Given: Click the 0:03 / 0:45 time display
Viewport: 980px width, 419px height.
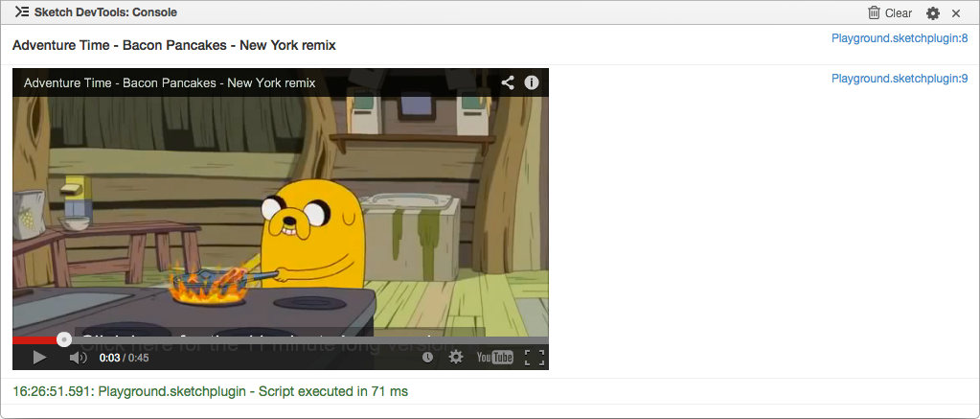Looking at the screenshot, I should (124, 358).
